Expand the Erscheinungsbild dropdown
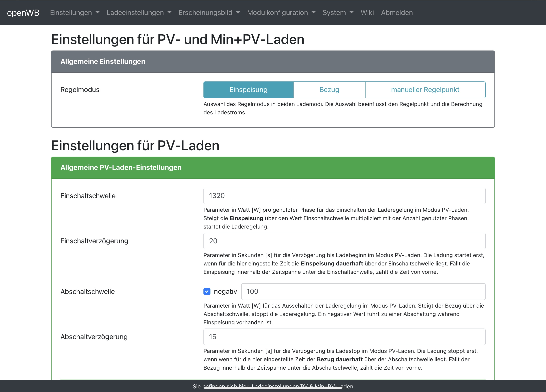This screenshot has height=392, width=546. 209,13
